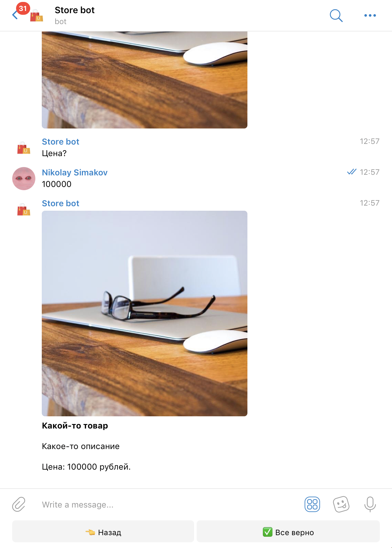
Task: Tap the paperclip attachment icon
Action: (x=19, y=504)
